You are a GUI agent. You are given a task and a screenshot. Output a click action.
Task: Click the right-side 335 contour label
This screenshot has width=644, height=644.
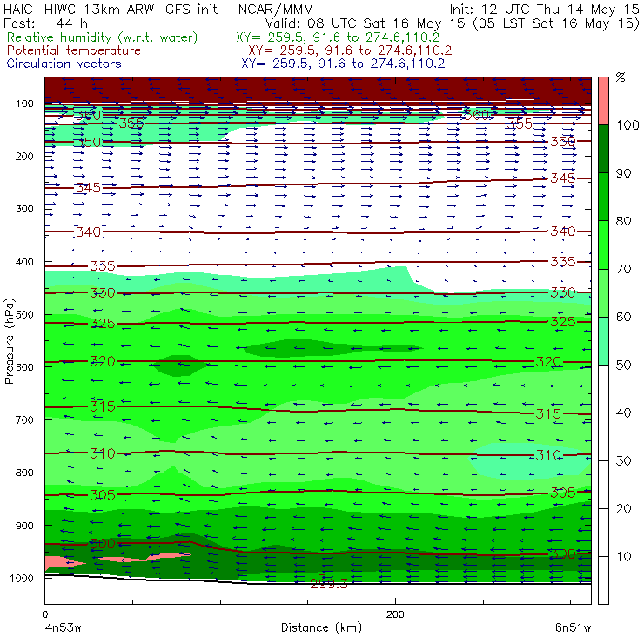[x=563, y=261]
